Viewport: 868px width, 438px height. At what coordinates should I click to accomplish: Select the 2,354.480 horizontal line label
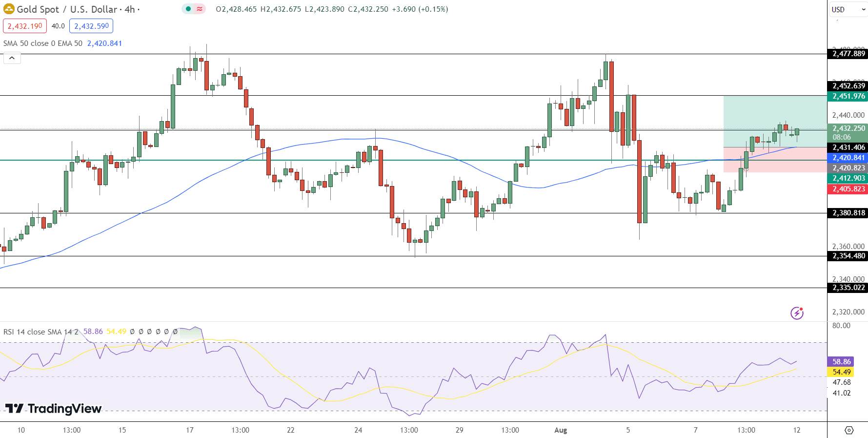click(x=848, y=256)
